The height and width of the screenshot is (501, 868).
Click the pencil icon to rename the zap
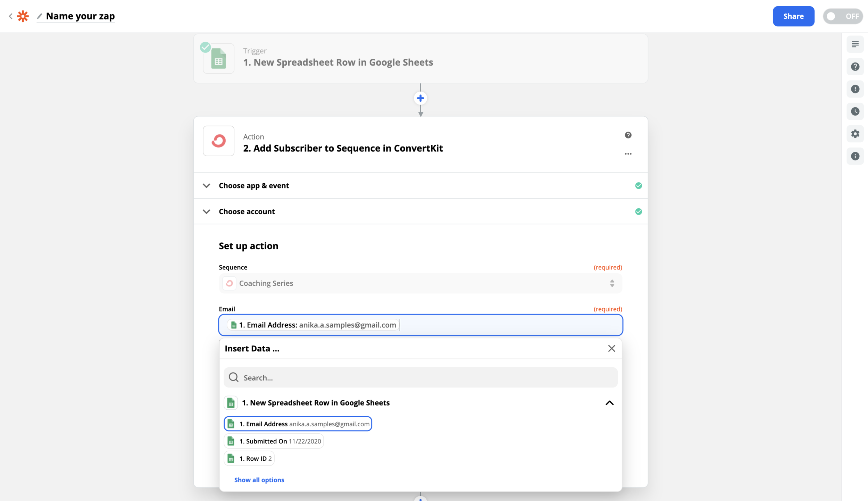point(39,16)
